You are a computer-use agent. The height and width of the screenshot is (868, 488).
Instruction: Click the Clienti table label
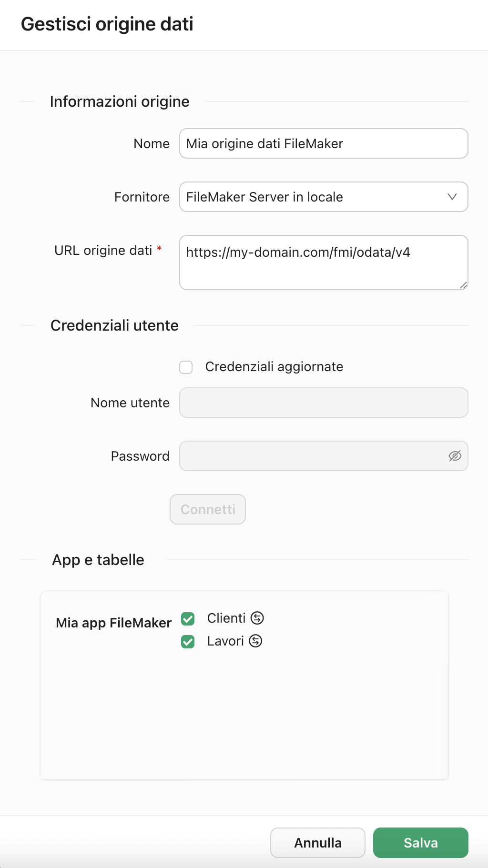click(x=226, y=618)
